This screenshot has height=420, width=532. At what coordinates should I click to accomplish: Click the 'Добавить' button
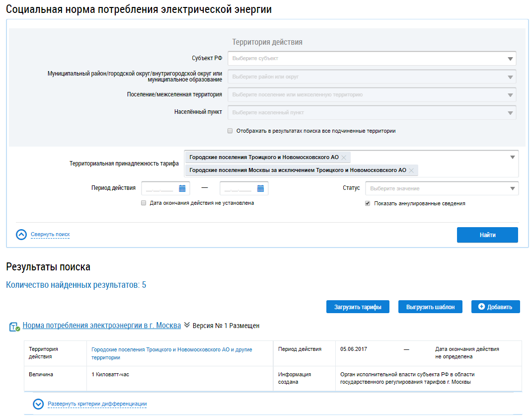coord(495,307)
